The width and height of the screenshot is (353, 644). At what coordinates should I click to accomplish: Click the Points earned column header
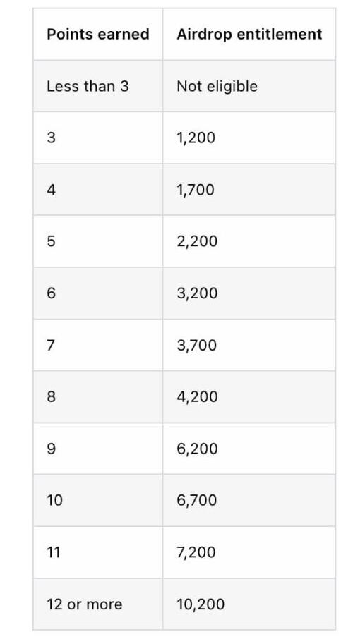(x=98, y=34)
